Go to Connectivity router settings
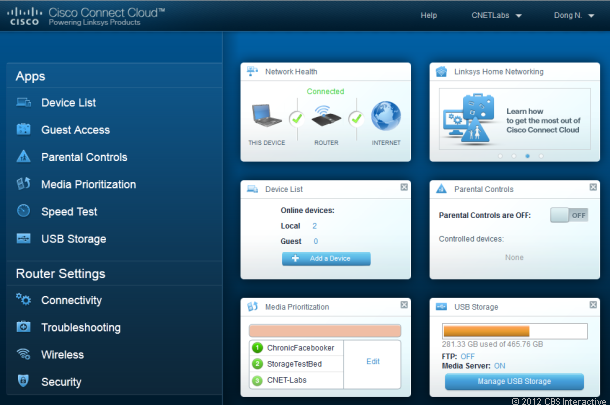610x405 pixels. [72, 300]
